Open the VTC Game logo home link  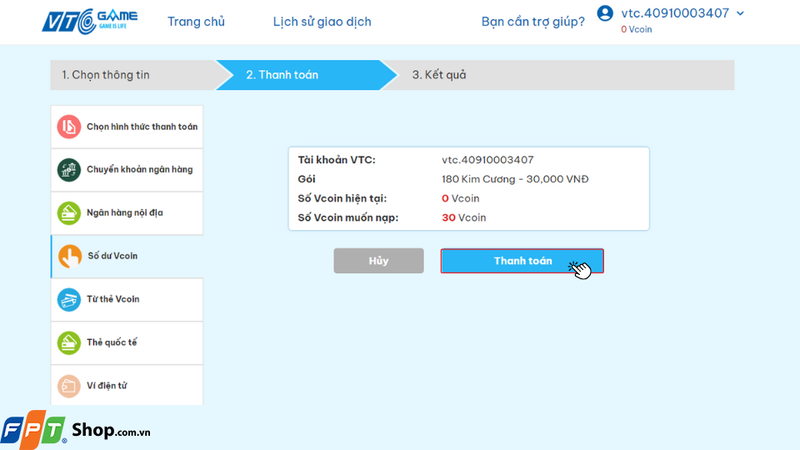(90, 21)
